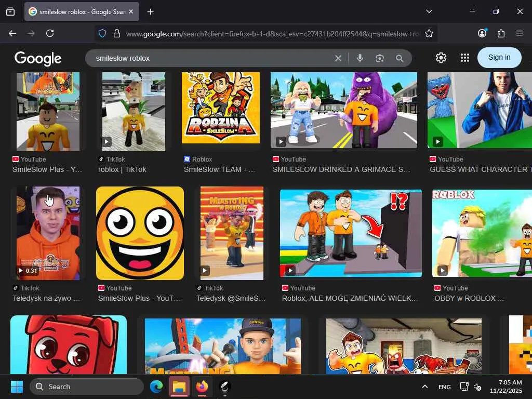The width and height of the screenshot is (532, 399).
Task: Open SmileSlow Plus Roblox avatar thumbnail
Action: click(48, 112)
